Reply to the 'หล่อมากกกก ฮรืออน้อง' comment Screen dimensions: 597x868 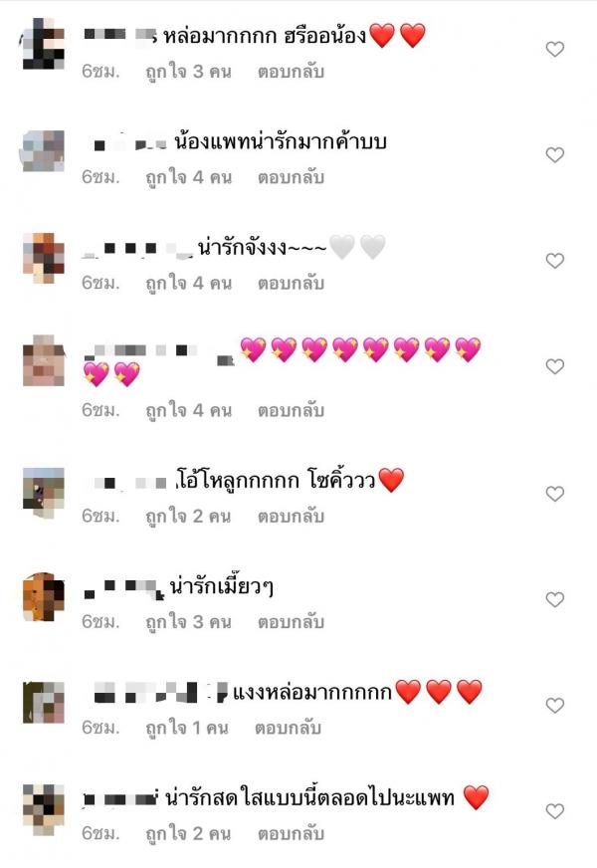(x=291, y=72)
